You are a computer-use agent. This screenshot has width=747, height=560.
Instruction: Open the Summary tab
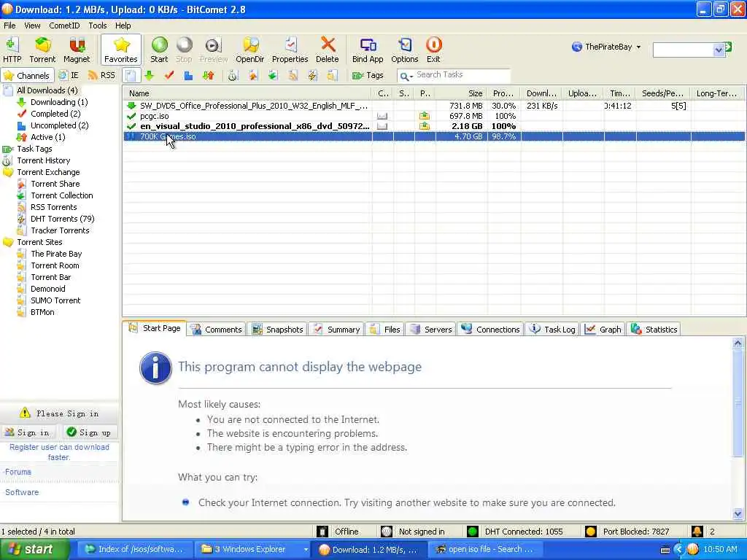click(x=336, y=329)
